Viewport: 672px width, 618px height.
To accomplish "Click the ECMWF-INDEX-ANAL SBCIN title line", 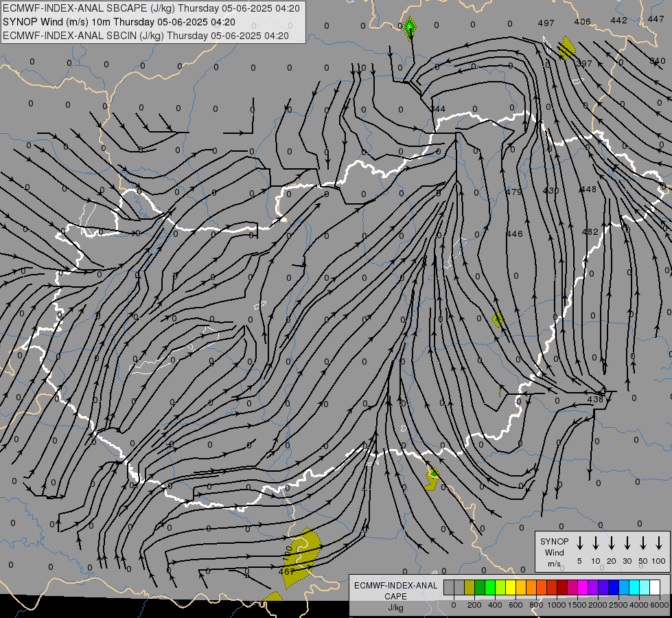I will click(x=146, y=36).
